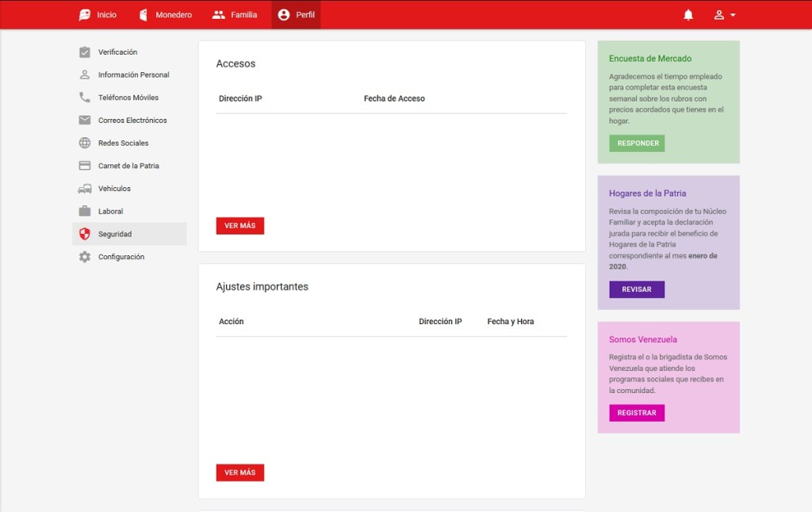Screen dimensions: 812x512
Task: Click the Configuración gear icon
Action: click(x=85, y=257)
